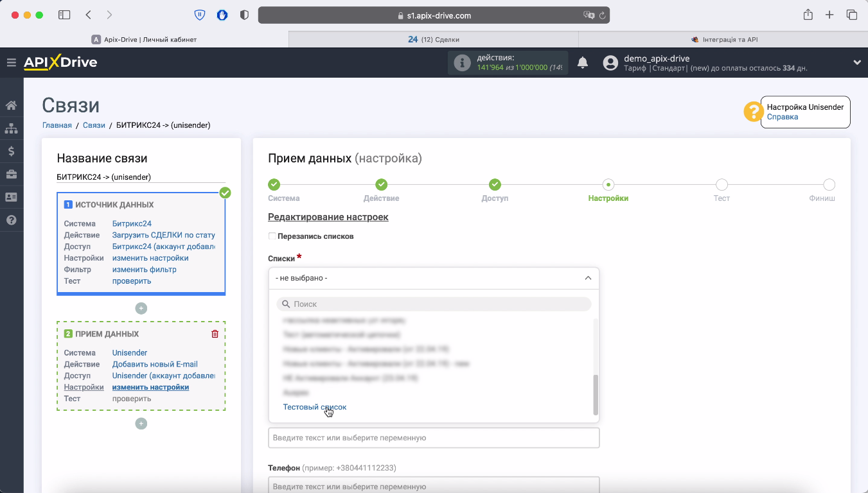Click the Финиш step in the progress bar
Image resolution: width=868 pixels, height=493 pixels.
pos(829,185)
